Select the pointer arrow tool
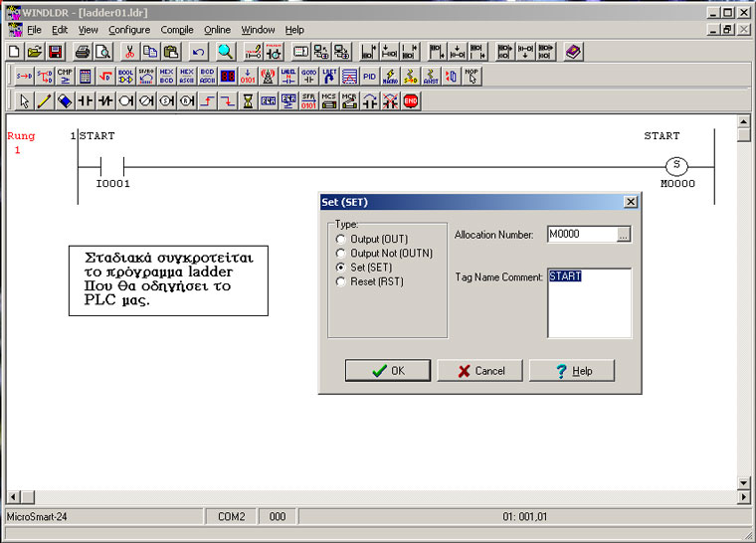The height and width of the screenshot is (543, 756). click(x=25, y=101)
